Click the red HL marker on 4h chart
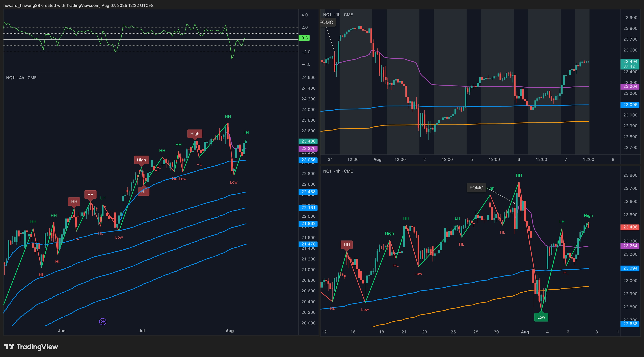 (x=144, y=192)
